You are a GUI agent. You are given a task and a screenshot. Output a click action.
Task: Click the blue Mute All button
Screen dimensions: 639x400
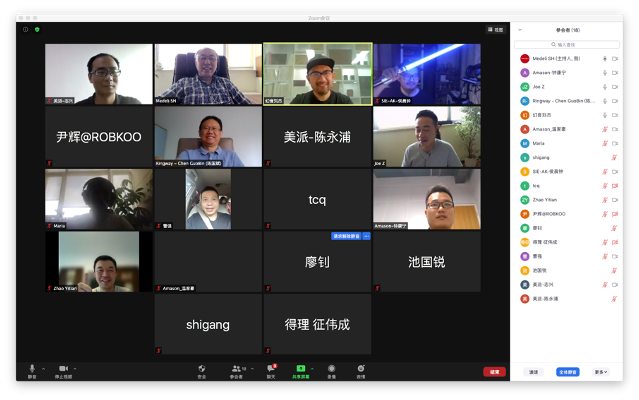pyautogui.click(x=567, y=372)
